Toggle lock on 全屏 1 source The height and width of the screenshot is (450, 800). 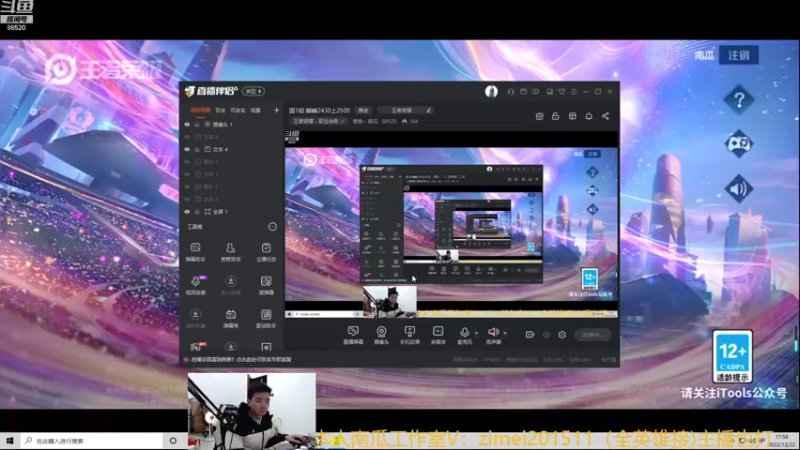pos(197,212)
